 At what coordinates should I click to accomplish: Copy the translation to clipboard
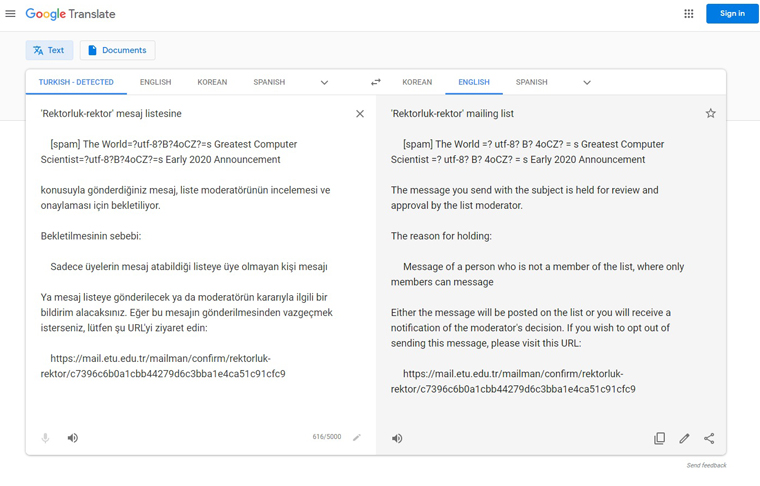[659, 439]
